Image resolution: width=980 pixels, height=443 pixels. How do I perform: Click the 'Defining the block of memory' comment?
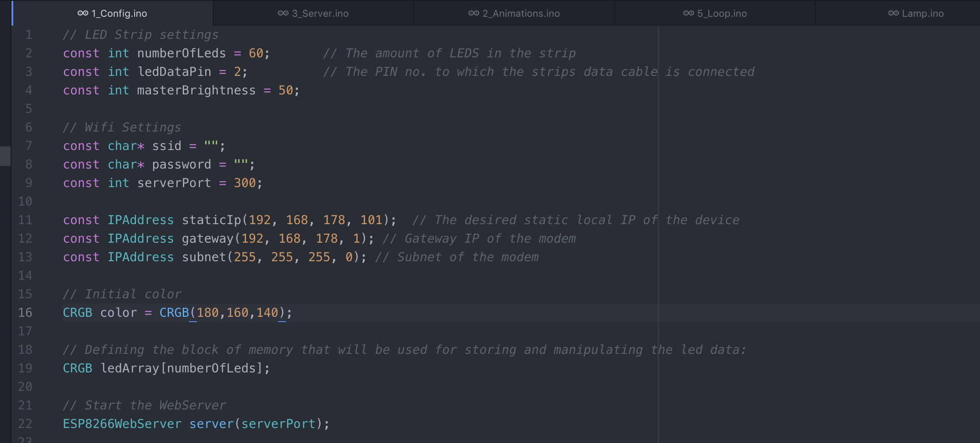pos(404,349)
